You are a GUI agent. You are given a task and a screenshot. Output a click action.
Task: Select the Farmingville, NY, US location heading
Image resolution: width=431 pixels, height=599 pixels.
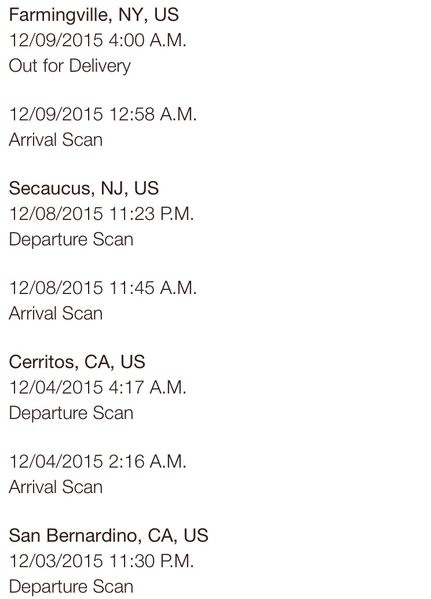(94, 15)
